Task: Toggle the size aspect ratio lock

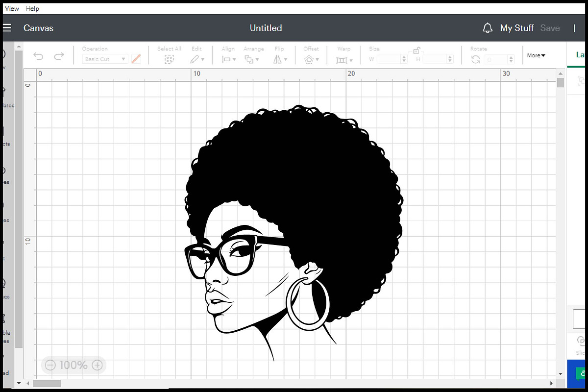Action: coord(416,50)
